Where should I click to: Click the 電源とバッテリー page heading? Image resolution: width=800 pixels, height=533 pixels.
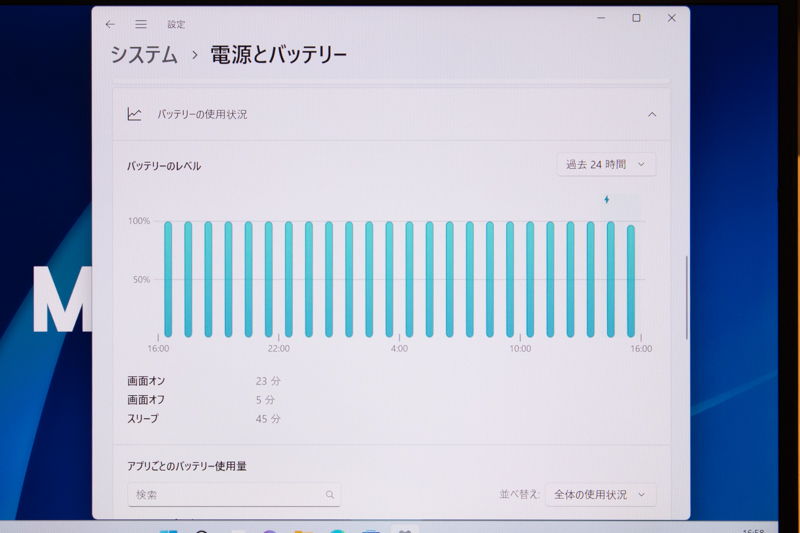pyautogui.click(x=279, y=55)
